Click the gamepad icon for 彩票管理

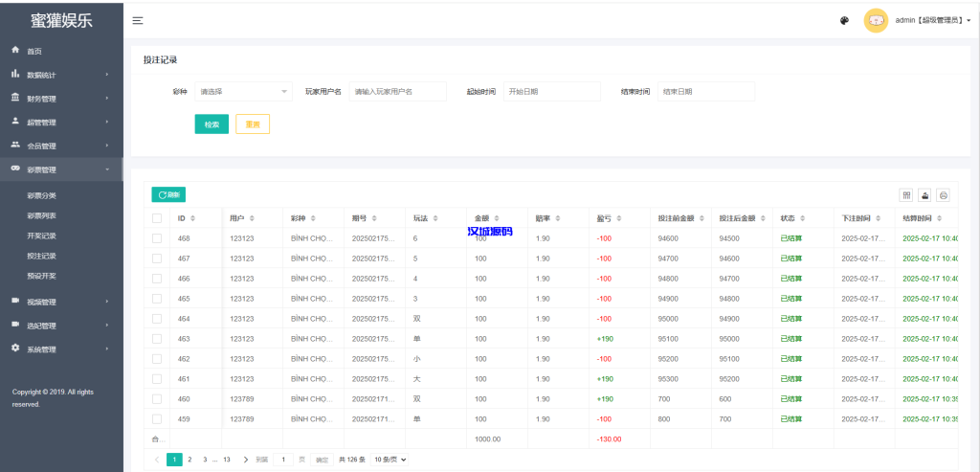pos(15,169)
